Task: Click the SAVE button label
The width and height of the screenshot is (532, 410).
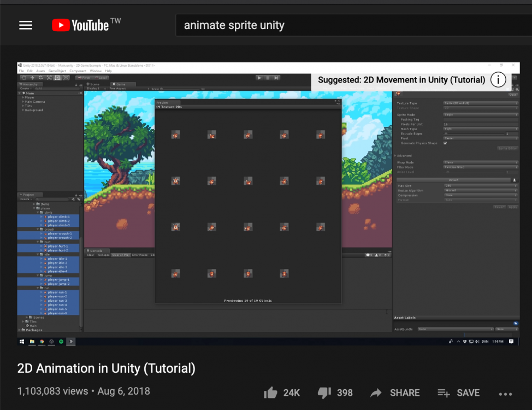Action: 468,393
